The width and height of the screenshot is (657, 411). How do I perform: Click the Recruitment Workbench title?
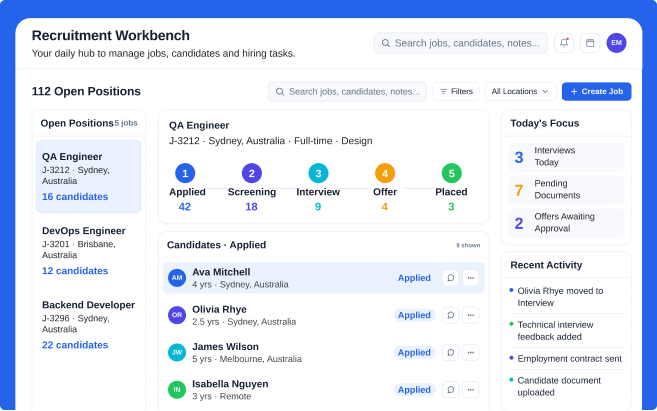click(111, 35)
